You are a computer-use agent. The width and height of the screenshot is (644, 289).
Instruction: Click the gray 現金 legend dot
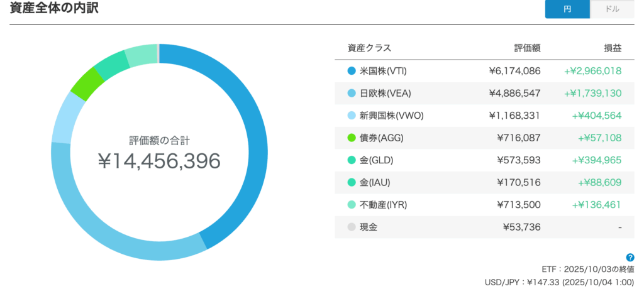[x=352, y=227]
